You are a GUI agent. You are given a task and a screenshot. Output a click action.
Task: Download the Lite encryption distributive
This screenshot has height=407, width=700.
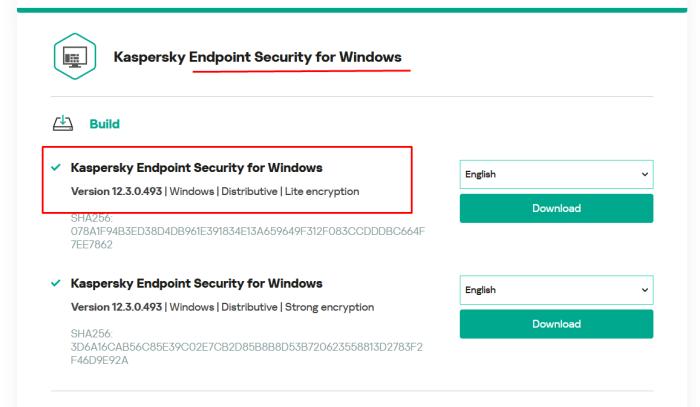tap(556, 209)
